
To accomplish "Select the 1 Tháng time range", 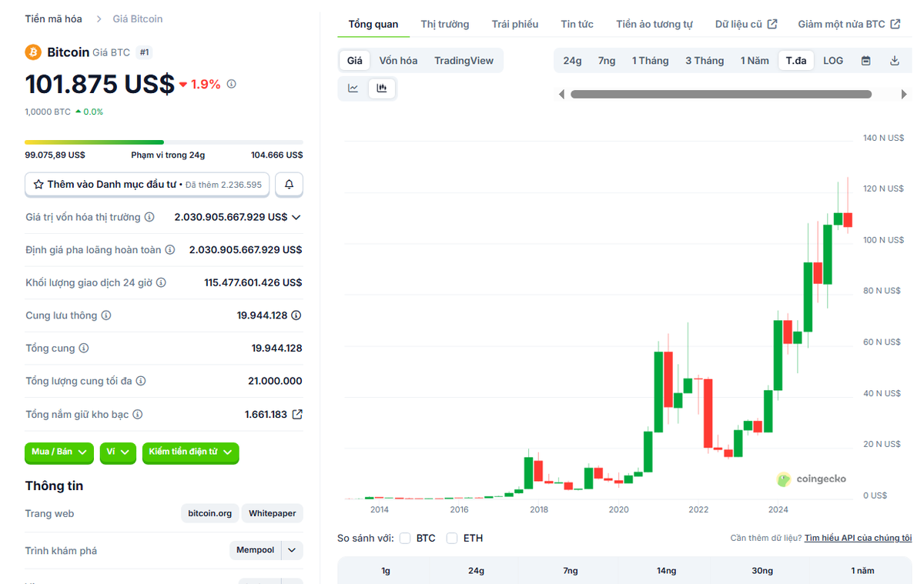I will point(651,61).
